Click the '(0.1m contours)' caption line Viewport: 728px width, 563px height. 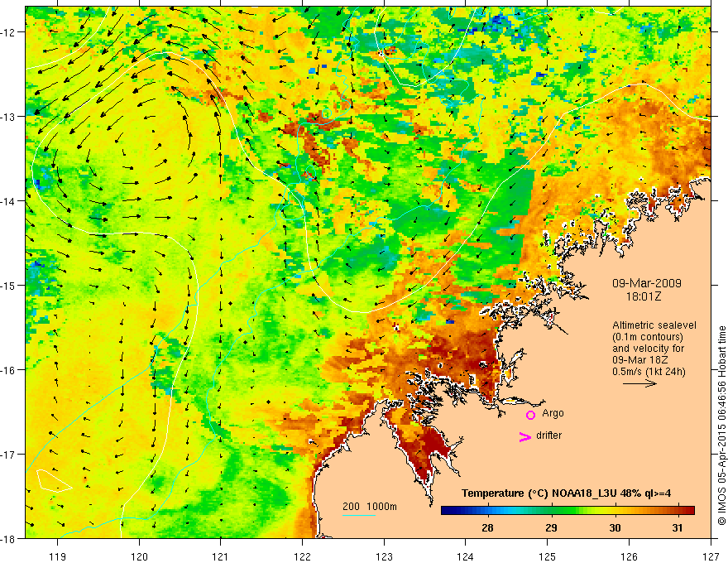click(648, 337)
